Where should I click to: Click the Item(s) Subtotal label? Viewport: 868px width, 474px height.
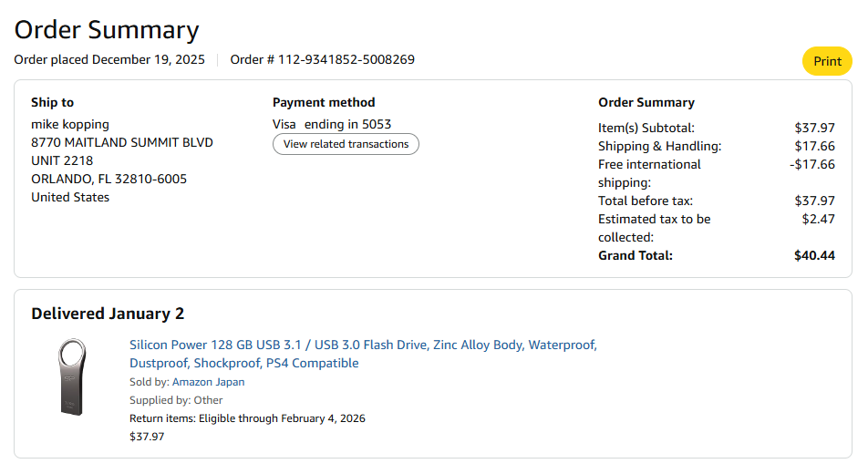tap(646, 128)
